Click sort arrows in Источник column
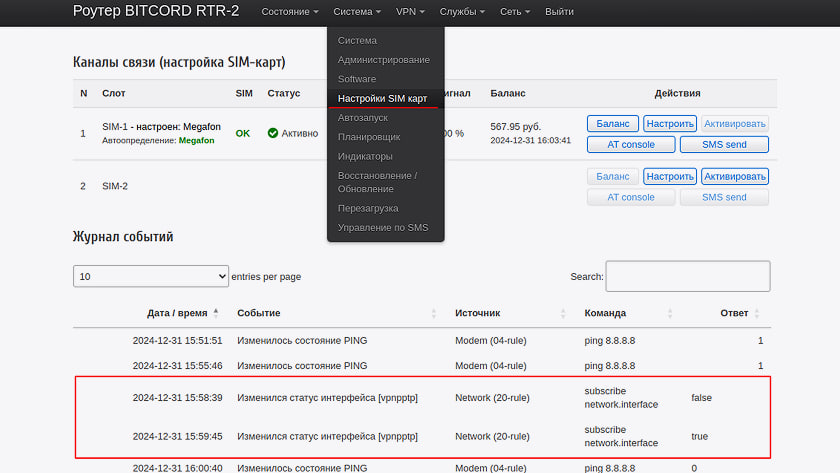This screenshot has width=840, height=473. point(563,313)
